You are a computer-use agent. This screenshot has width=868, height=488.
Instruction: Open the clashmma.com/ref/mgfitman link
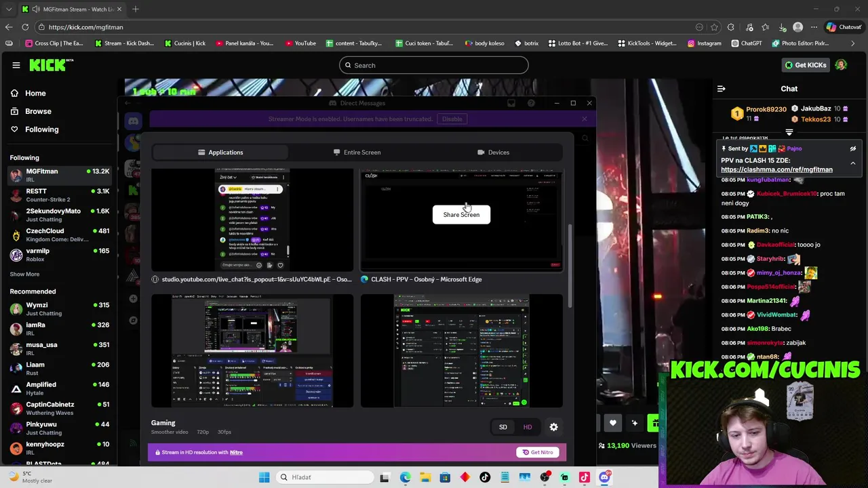[x=776, y=169]
